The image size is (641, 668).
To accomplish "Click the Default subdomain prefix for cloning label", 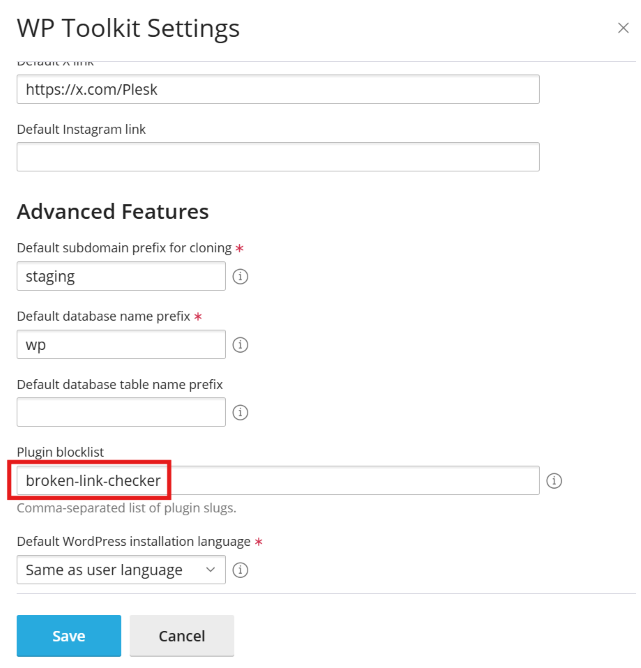I will (124, 247).
